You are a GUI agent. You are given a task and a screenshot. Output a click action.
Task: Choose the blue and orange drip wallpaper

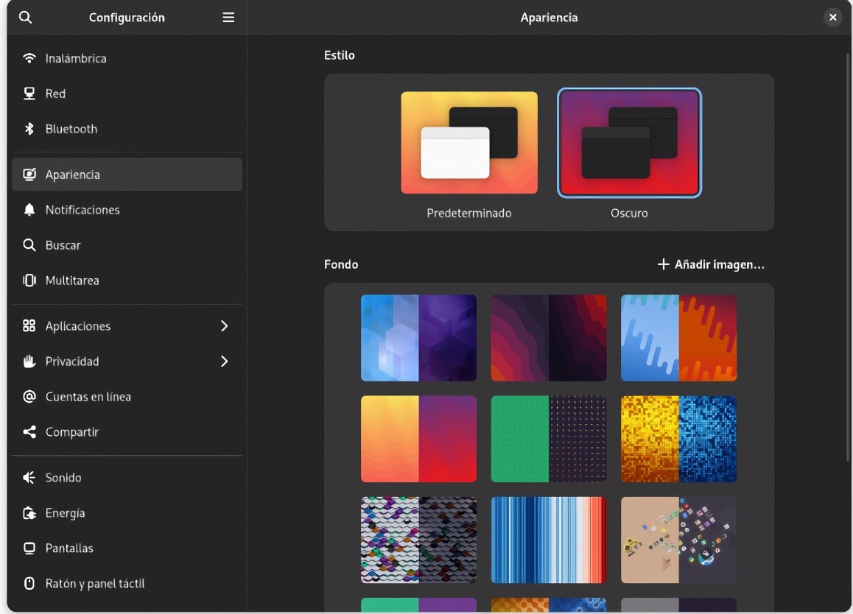pos(678,338)
